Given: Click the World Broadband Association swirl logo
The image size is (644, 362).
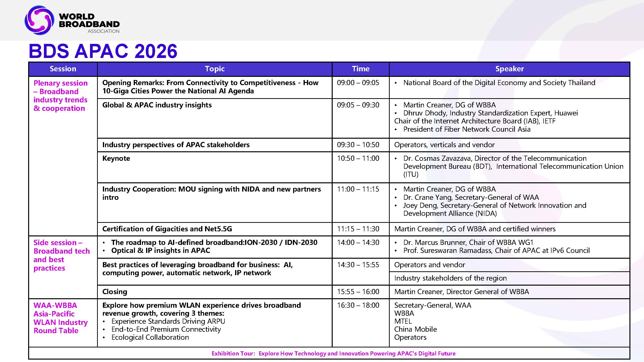Looking at the screenshot, I should pyautogui.click(x=39, y=20).
